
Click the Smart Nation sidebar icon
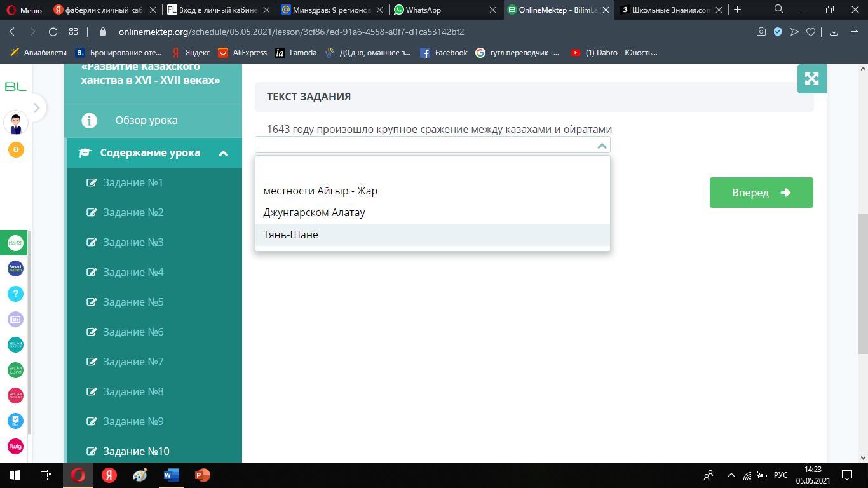[15, 268]
